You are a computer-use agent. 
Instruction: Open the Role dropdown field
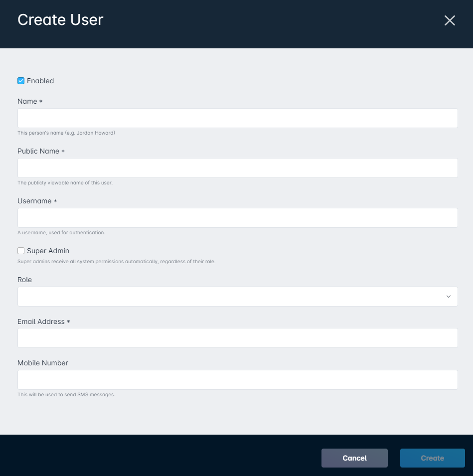[238, 297]
